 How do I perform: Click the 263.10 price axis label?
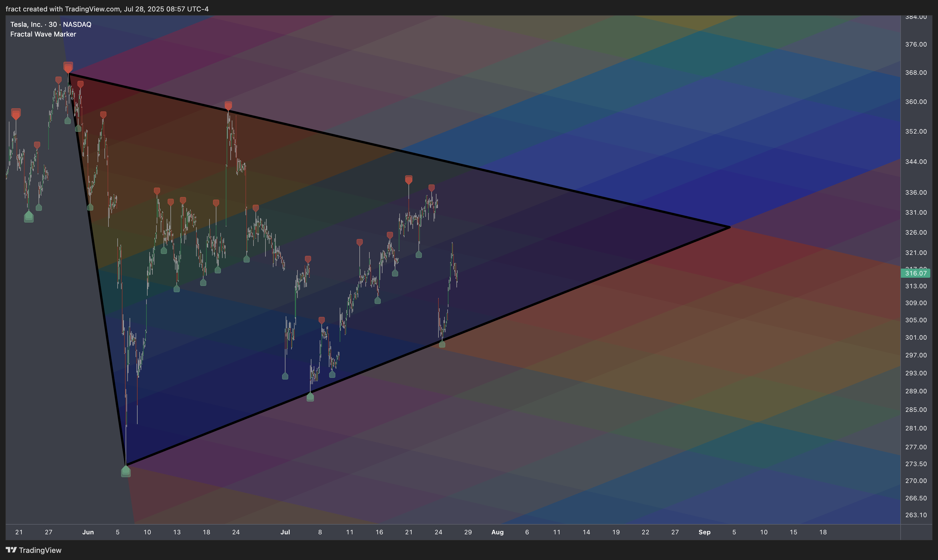pos(916,515)
